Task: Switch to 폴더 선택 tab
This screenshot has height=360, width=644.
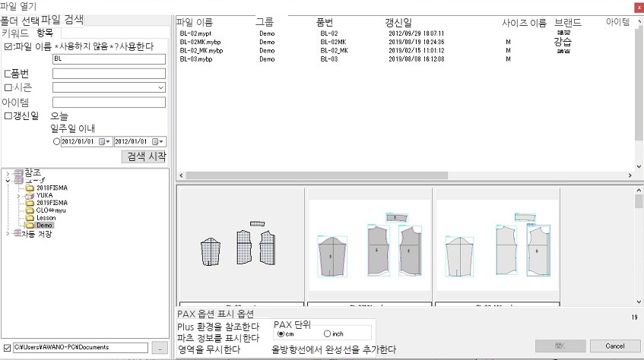Action: (20, 21)
